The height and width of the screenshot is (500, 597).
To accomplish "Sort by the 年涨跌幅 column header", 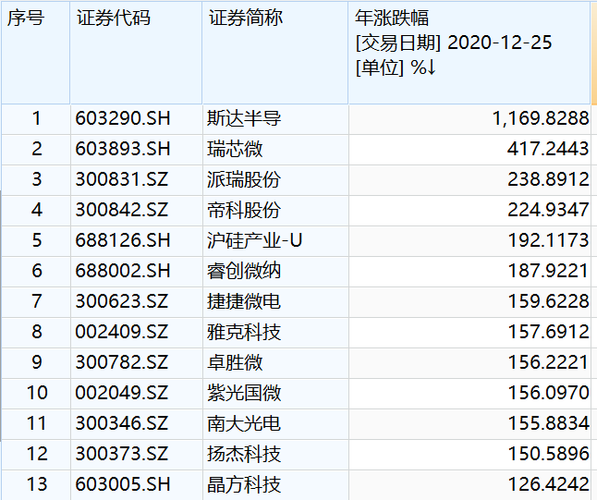I will (469, 53).
